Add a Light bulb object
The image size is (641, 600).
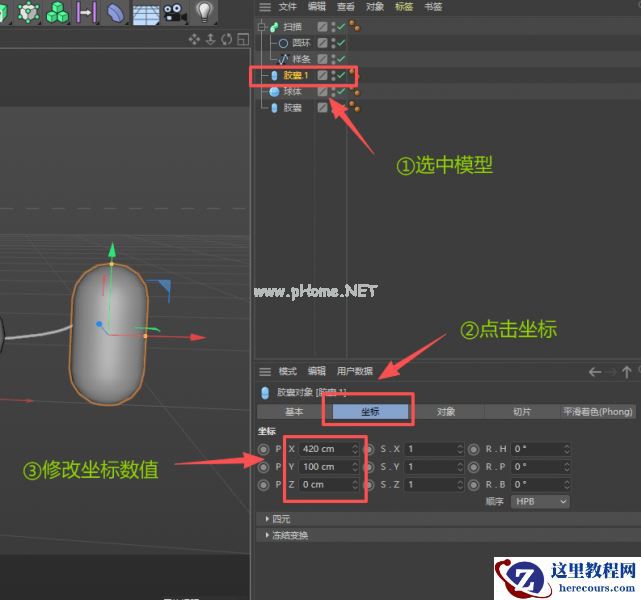204,11
